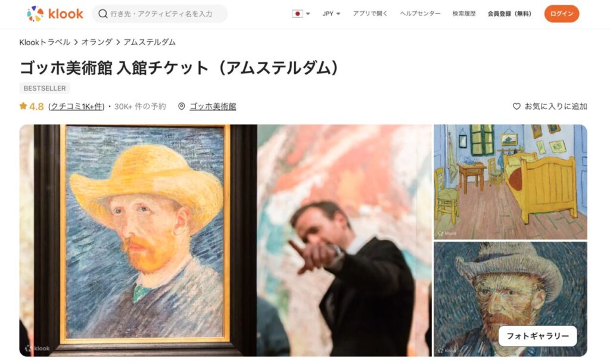Open the クチコミ1K+件 reviews link
Viewport: 610px width, 364px height.
(x=76, y=106)
